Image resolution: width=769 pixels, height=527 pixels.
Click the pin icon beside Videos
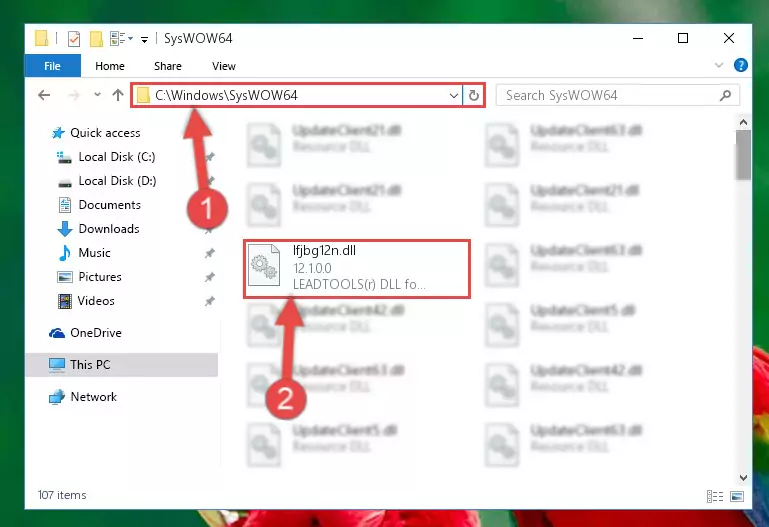209,301
